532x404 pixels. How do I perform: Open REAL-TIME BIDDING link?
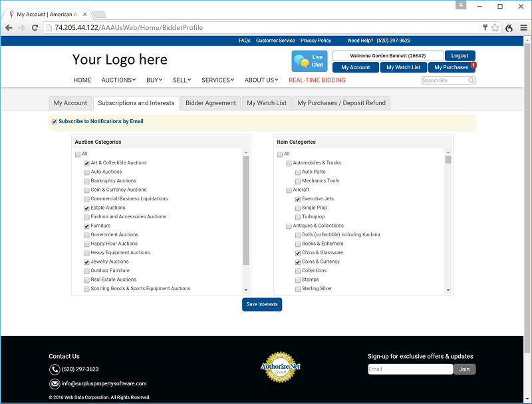coord(317,80)
